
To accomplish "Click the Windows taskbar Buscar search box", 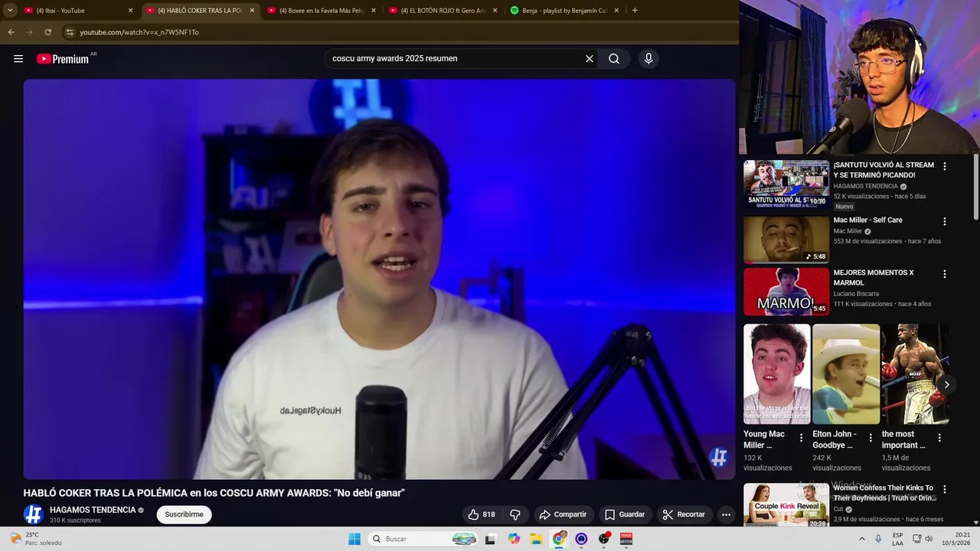I will pyautogui.click(x=425, y=539).
